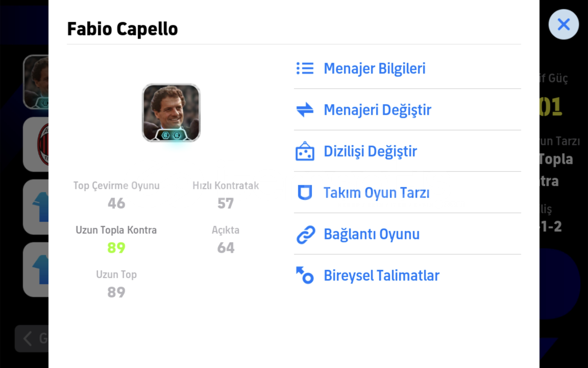Choose the Dizilişi Değiştir option
This screenshot has height=368, width=588.
(x=370, y=151)
